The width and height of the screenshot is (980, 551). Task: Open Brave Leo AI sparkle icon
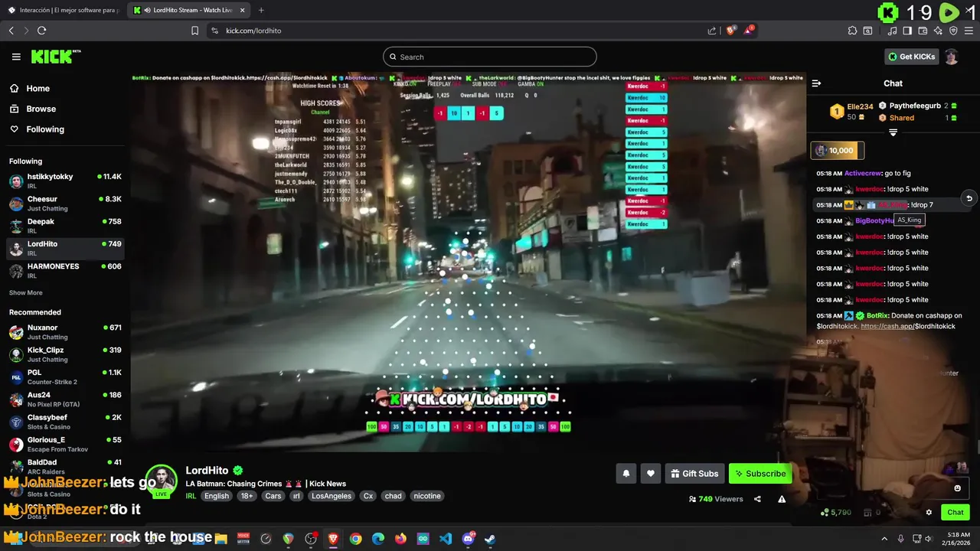938,31
